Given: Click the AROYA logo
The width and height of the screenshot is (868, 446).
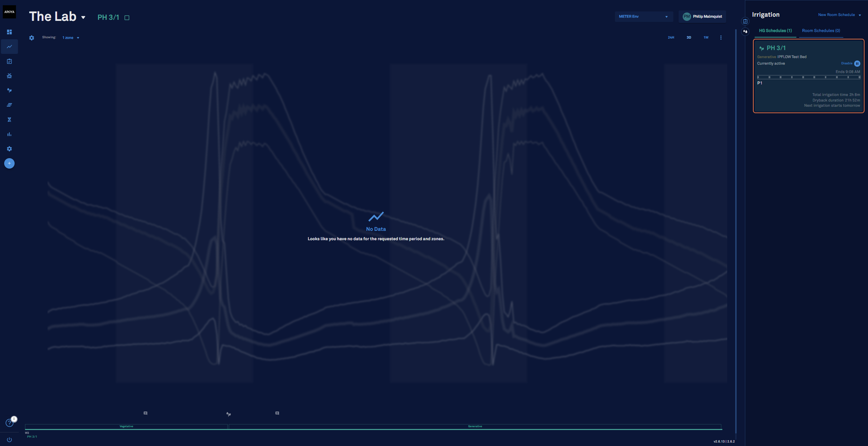Looking at the screenshot, I should (9, 12).
